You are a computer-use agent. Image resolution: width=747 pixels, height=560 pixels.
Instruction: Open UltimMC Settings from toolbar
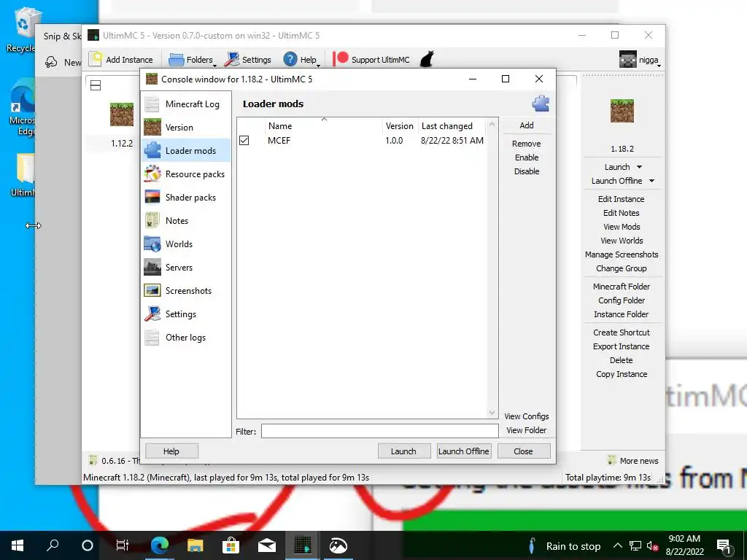(248, 60)
